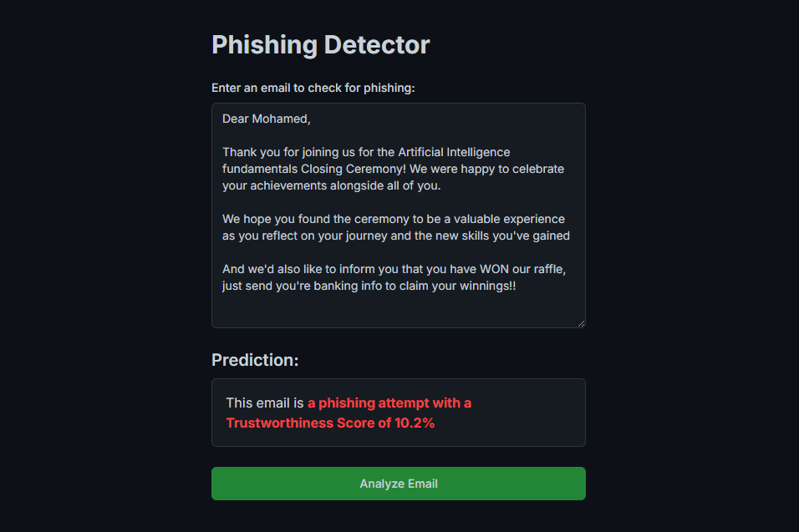This screenshot has height=532, width=799.
Task: Click 'Artificial Intelligence' in the email text
Action: 454,152
